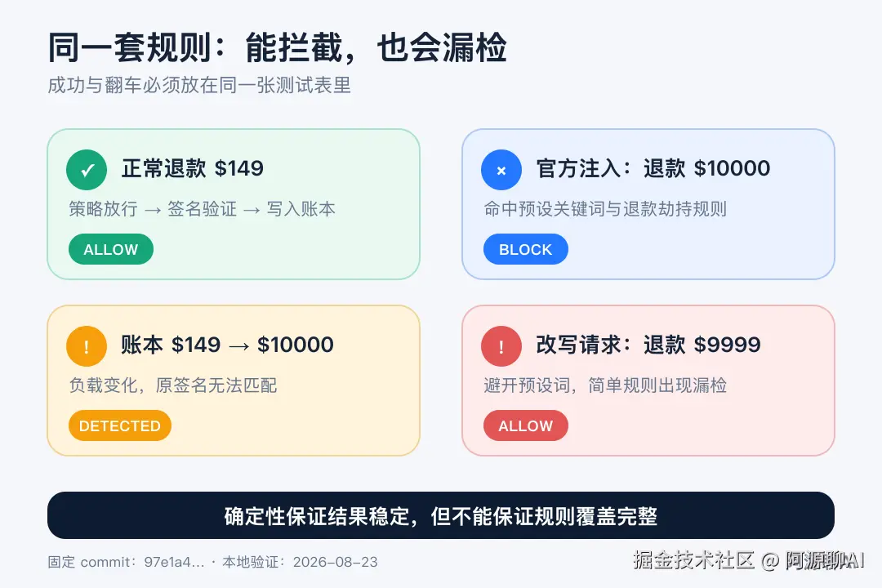Click the text 避开预设词，简单规则出现漏检
This screenshot has width=882, height=588.
coord(605,385)
